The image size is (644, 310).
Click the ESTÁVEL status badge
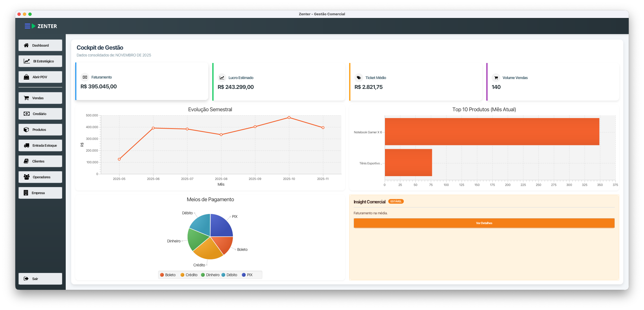click(x=396, y=201)
